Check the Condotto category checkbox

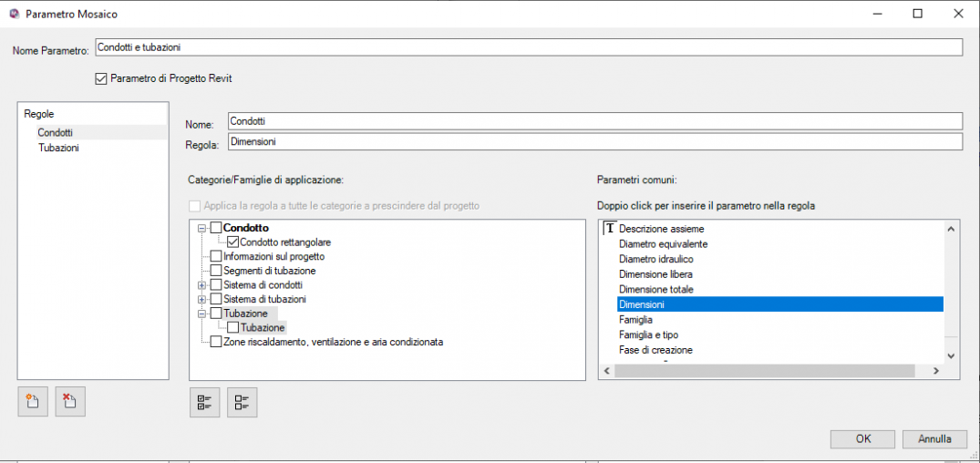click(x=216, y=229)
